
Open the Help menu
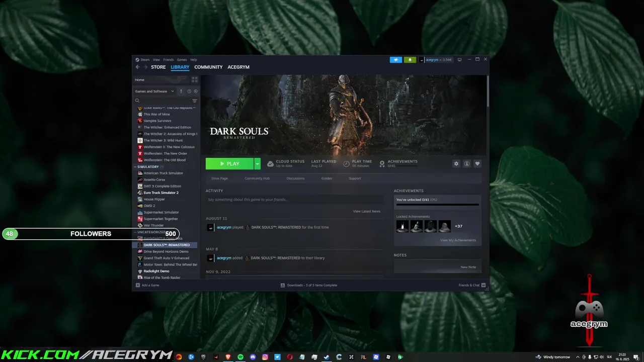193,59
